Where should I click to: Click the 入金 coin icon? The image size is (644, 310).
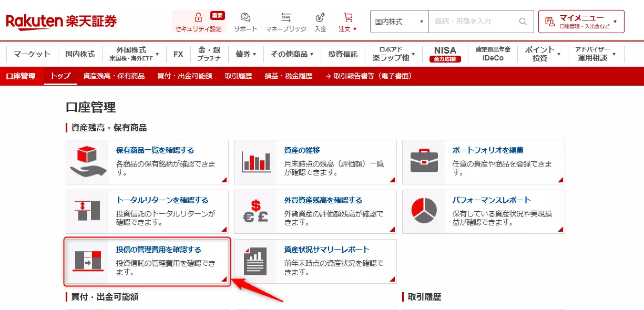pos(320,17)
